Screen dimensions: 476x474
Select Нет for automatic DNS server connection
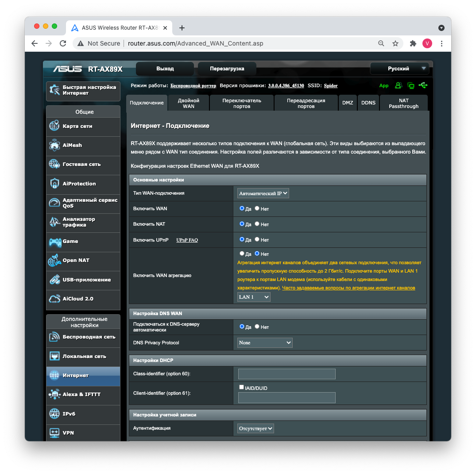[257, 327]
